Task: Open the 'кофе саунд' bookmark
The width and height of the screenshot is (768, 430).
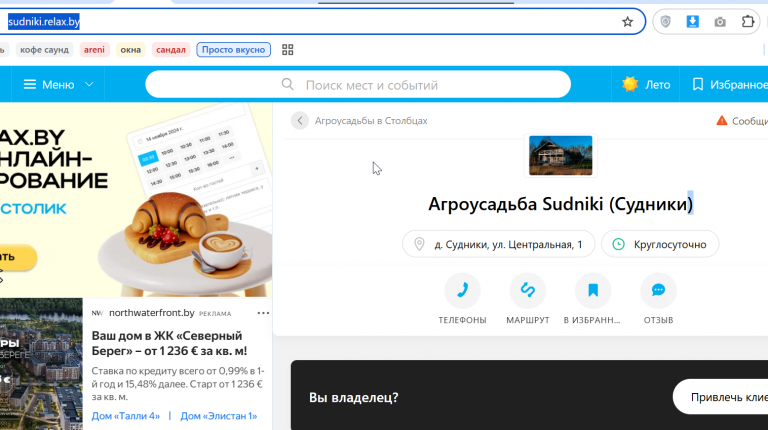Action: point(44,49)
